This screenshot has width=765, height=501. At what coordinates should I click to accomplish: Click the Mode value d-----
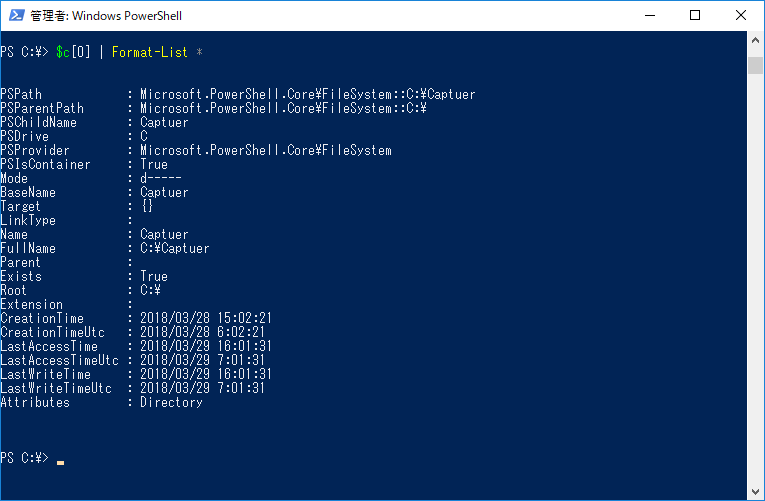tap(160, 178)
